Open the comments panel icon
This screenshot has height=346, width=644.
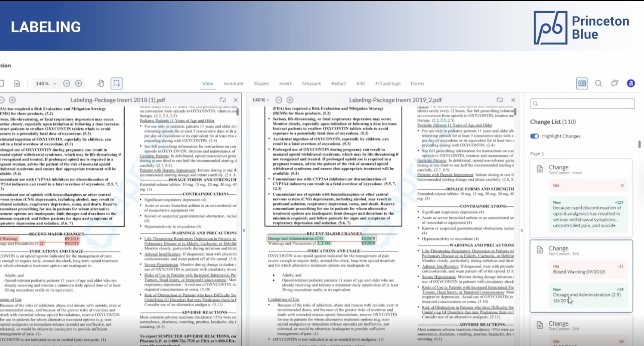[615, 83]
